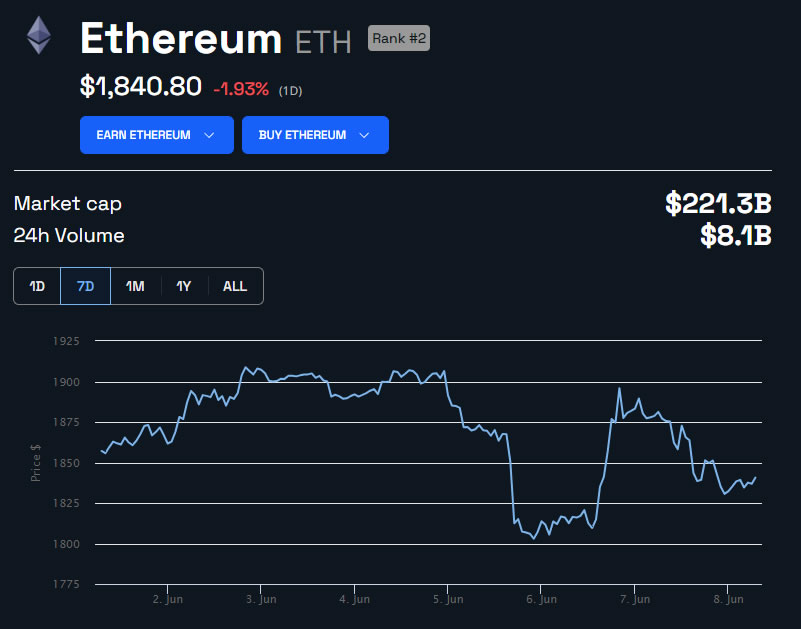Open the Earn Ethereum dropdown

(156, 135)
